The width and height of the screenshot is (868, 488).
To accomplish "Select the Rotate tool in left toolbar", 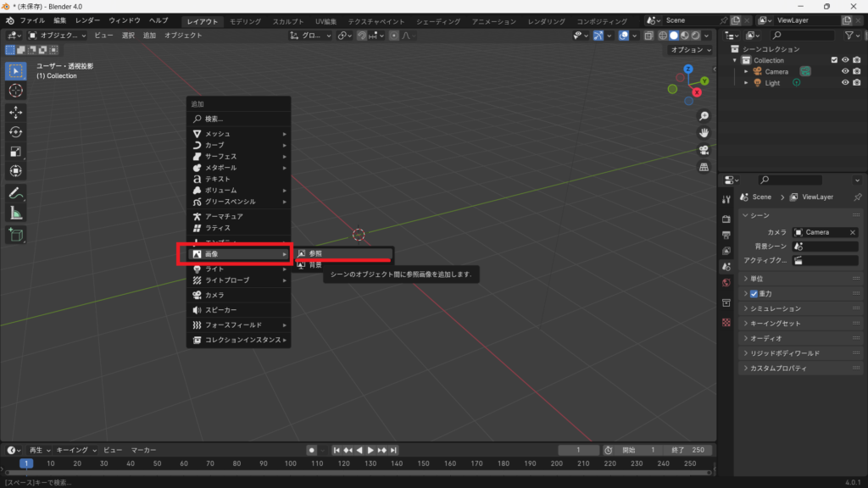I will 16,132.
